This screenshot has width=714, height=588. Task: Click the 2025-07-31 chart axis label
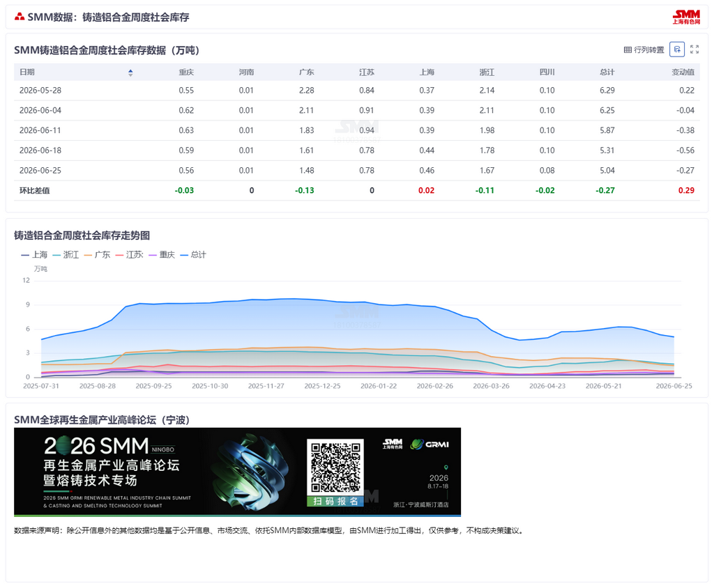click(x=41, y=386)
